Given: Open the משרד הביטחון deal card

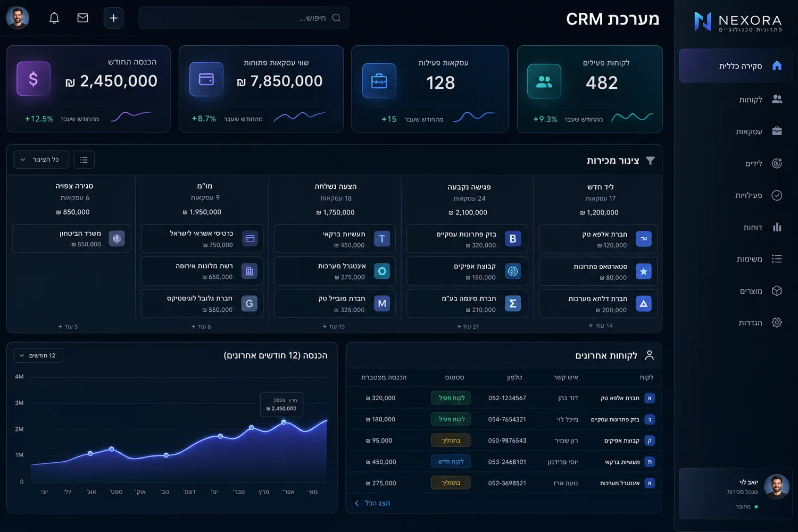Looking at the screenshot, I should [71, 239].
